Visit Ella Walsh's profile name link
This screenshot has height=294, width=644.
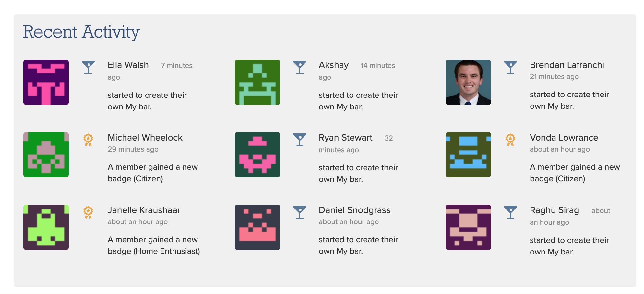point(128,65)
